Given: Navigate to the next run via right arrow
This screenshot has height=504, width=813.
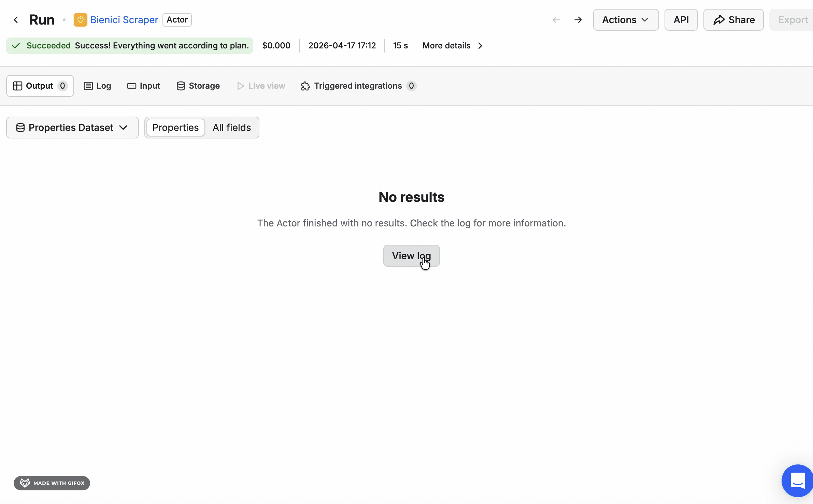Looking at the screenshot, I should pos(578,19).
